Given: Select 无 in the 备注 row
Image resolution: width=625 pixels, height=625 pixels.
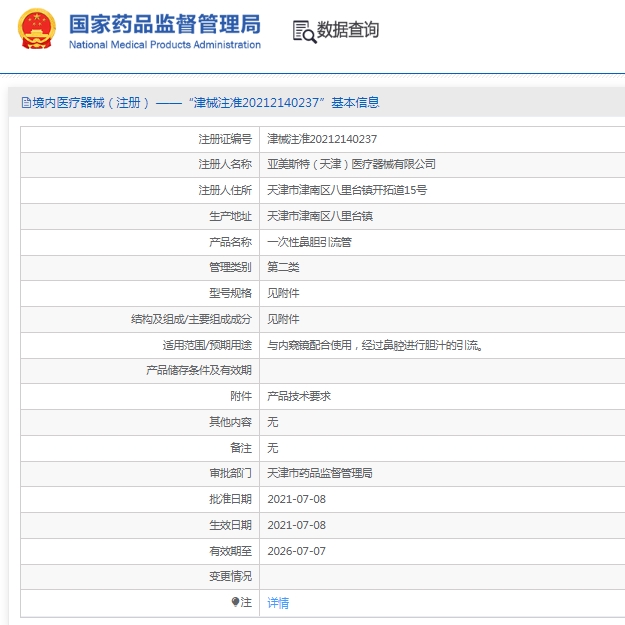Looking at the screenshot, I should 273,448.
